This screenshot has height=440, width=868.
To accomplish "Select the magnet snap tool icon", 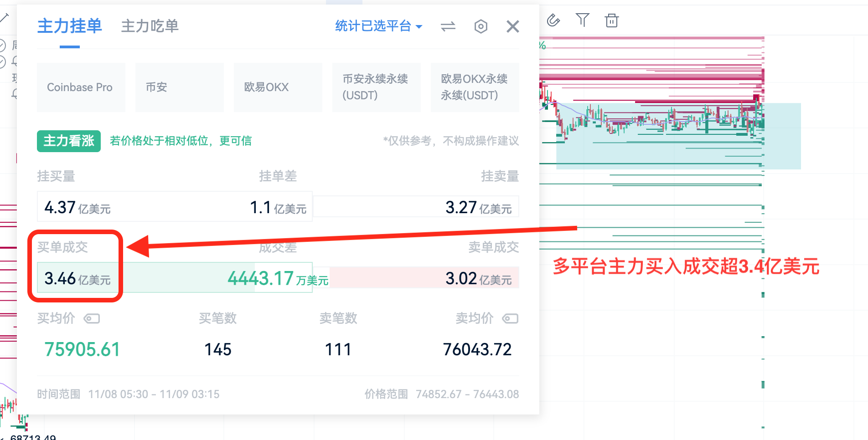I will pyautogui.click(x=553, y=20).
